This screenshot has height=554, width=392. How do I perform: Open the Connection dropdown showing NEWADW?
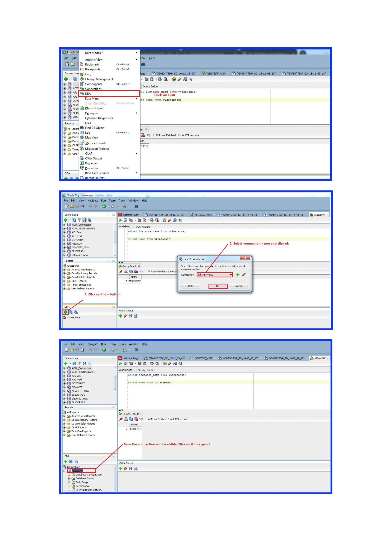[215, 275]
